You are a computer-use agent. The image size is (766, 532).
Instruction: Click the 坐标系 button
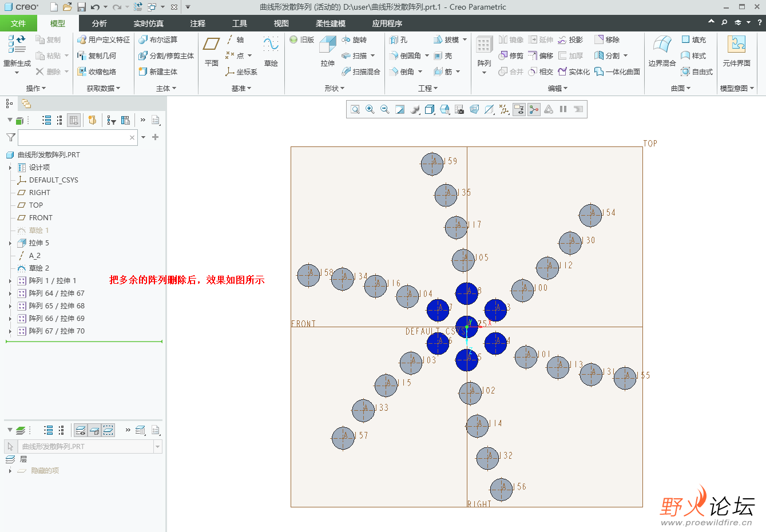pos(241,72)
